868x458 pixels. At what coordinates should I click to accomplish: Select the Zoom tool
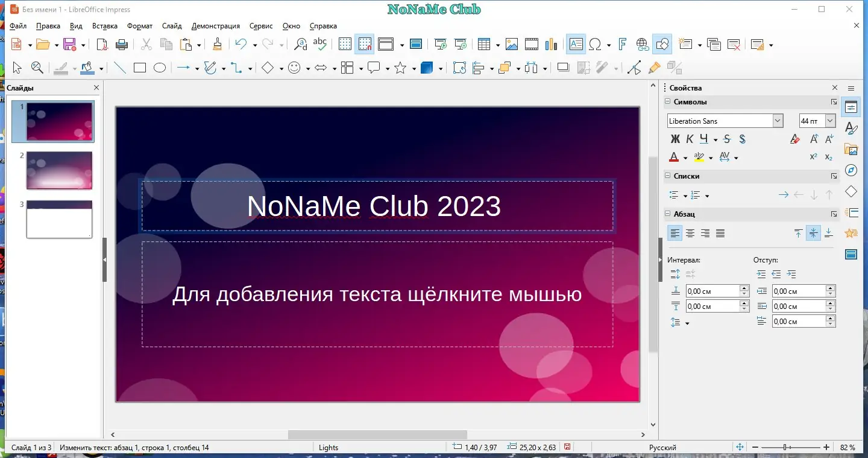click(x=37, y=67)
